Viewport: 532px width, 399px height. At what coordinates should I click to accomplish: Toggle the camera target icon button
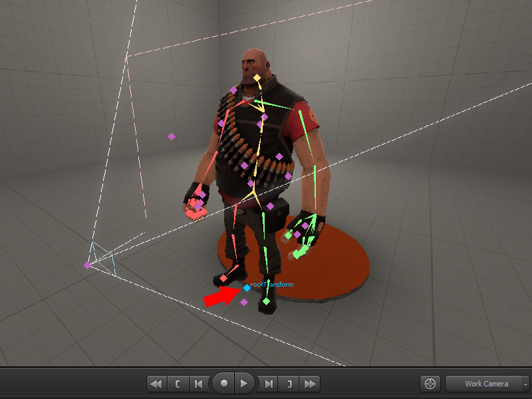pyautogui.click(x=430, y=384)
